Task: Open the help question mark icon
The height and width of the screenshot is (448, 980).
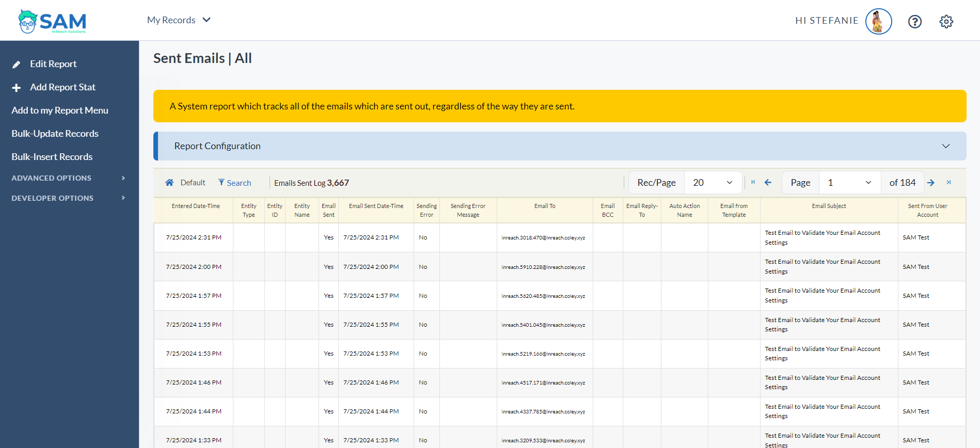Action: pyautogui.click(x=914, y=22)
